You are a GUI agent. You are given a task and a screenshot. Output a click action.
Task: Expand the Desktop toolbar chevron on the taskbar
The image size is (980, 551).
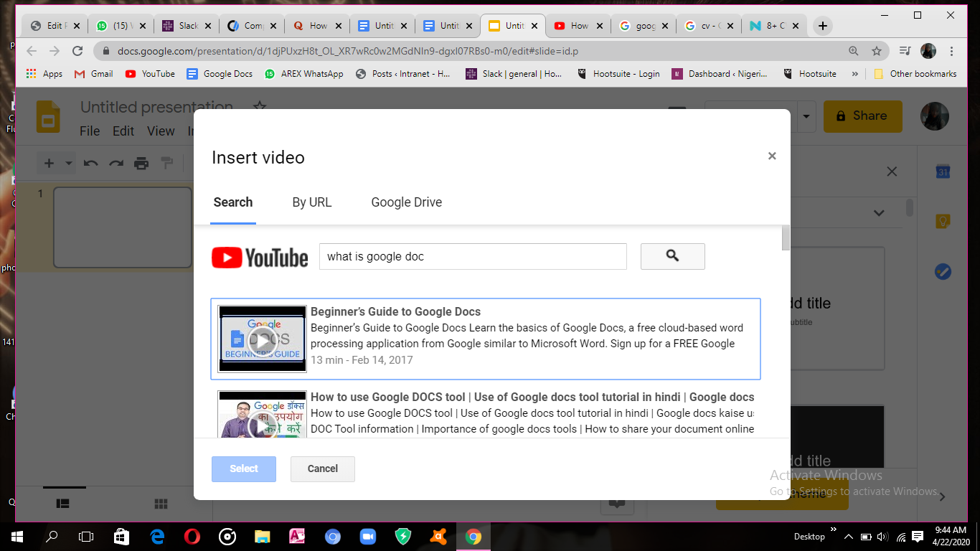point(833,530)
